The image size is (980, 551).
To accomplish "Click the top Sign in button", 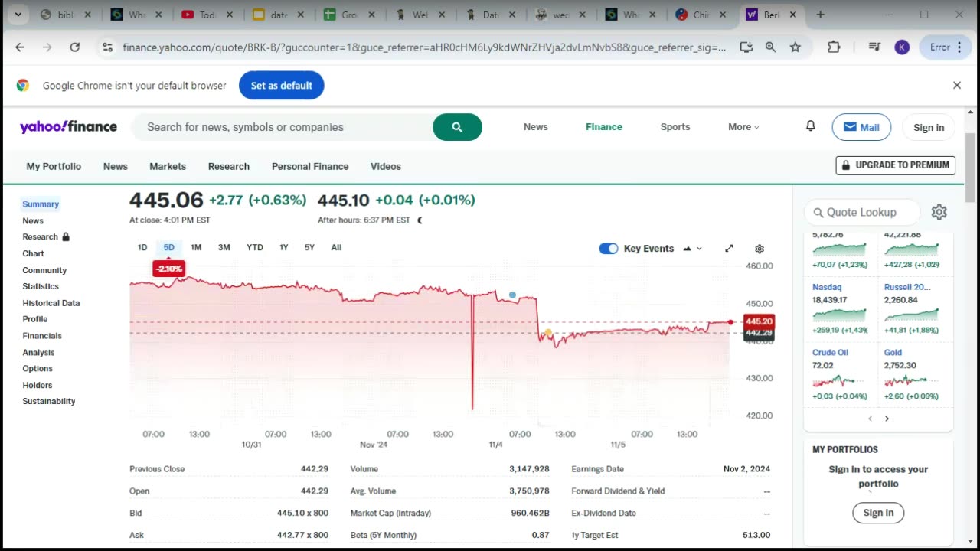I will pyautogui.click(x=929, y=127).
